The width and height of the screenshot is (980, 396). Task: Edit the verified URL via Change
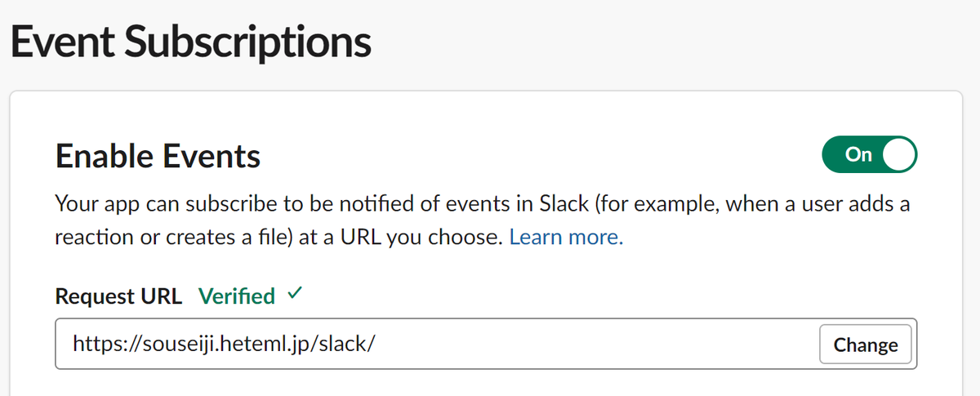pos(866,345)
